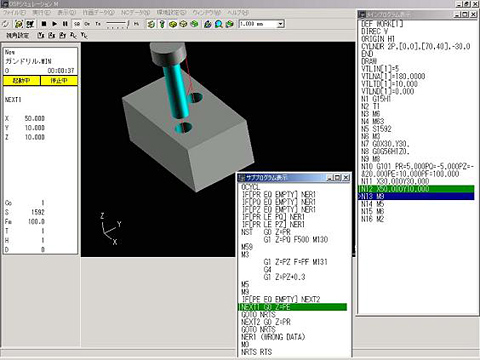Adjust the simulation speed slider

pos(117,24)
